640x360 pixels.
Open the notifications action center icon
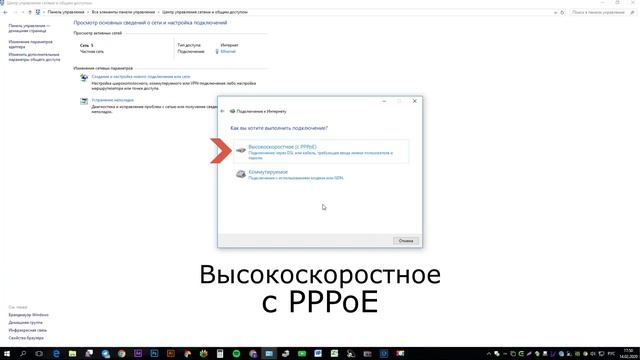[601, 354]
